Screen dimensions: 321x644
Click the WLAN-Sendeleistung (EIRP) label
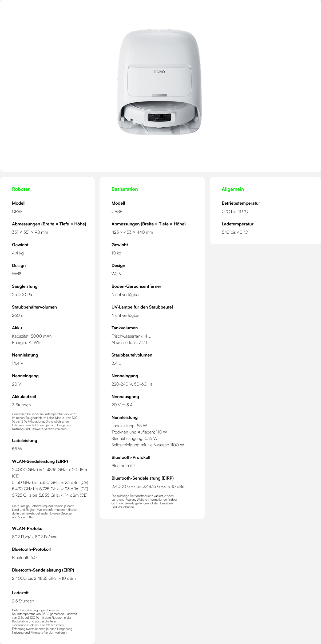[x=40, y=461]
